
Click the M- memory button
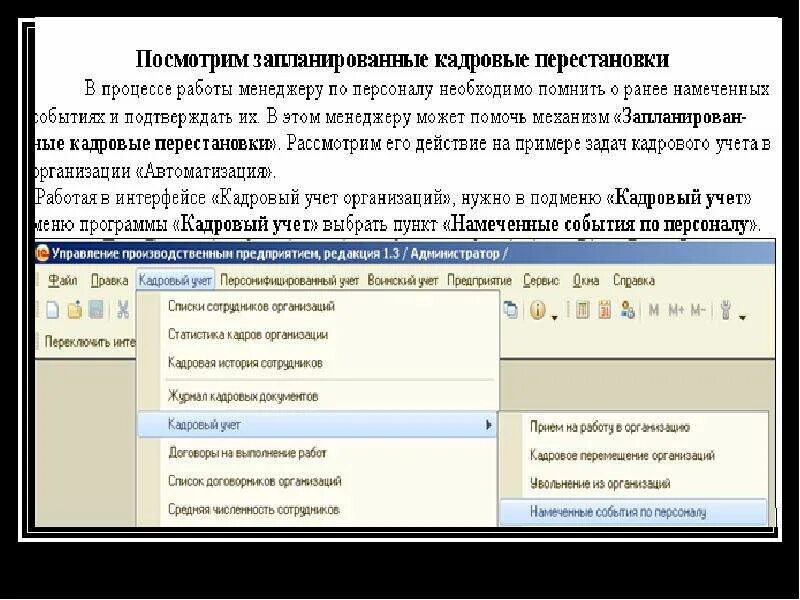pyautogui.click(x=698, y=310)
